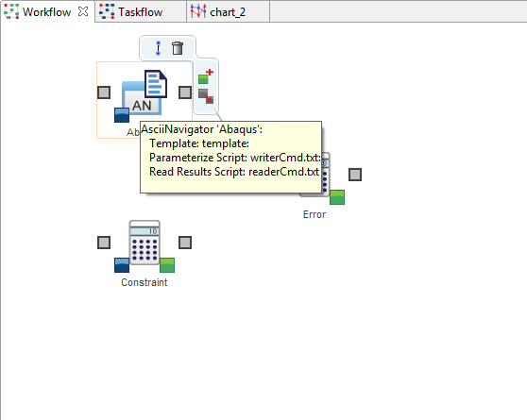Click gray right connector of Abaqus node
The image size is (527, 420).
coord(185,92)
